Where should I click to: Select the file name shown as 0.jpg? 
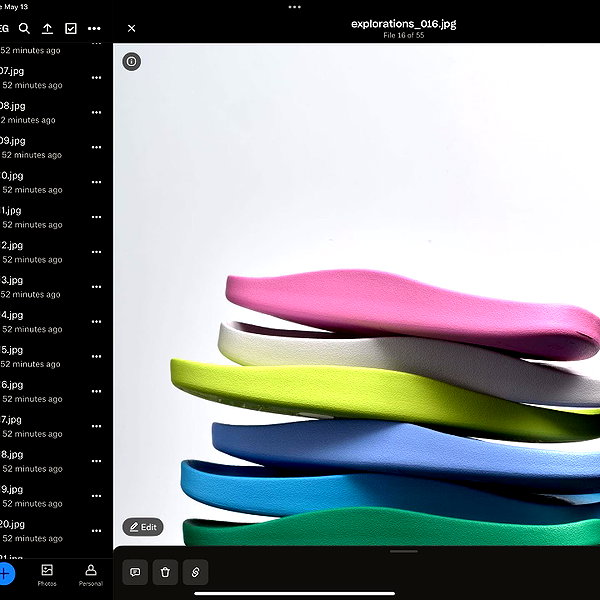pos(12,176)
